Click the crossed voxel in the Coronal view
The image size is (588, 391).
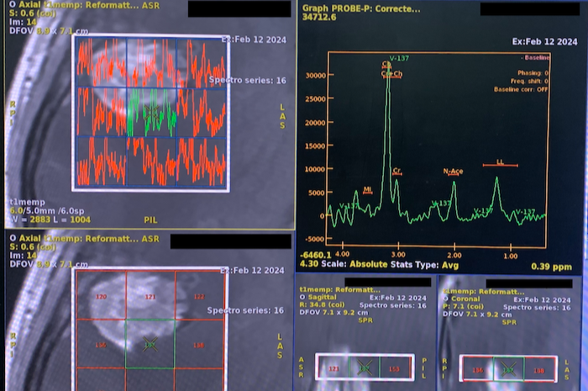tap(508, 370)
